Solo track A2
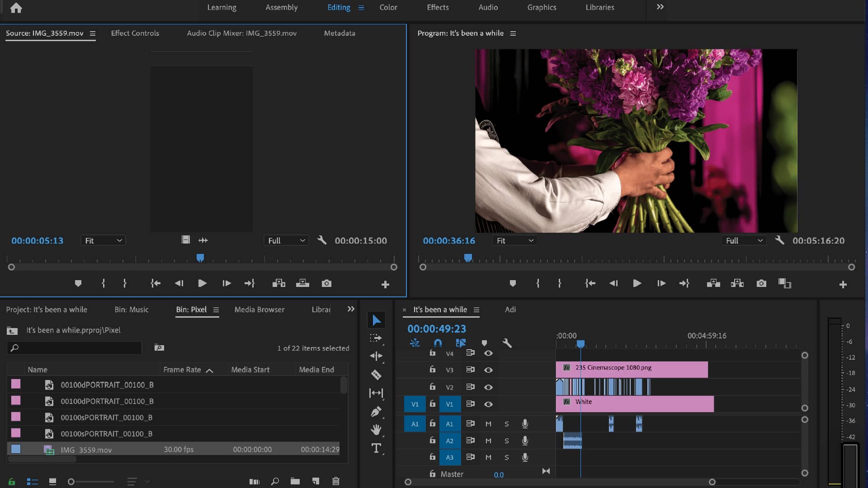This screenshot has height=488, width=868. point(506,441)
